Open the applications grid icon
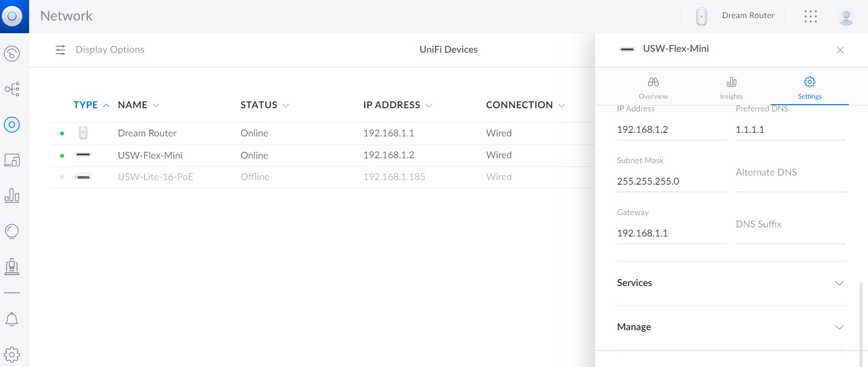868x367 pixels. (x=810, y=16)
